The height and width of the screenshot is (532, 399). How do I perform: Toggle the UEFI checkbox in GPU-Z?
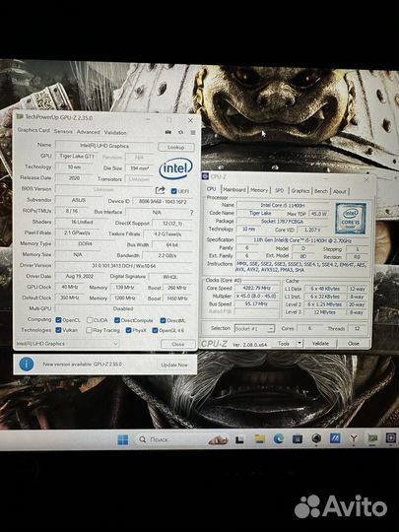point(173,191)
